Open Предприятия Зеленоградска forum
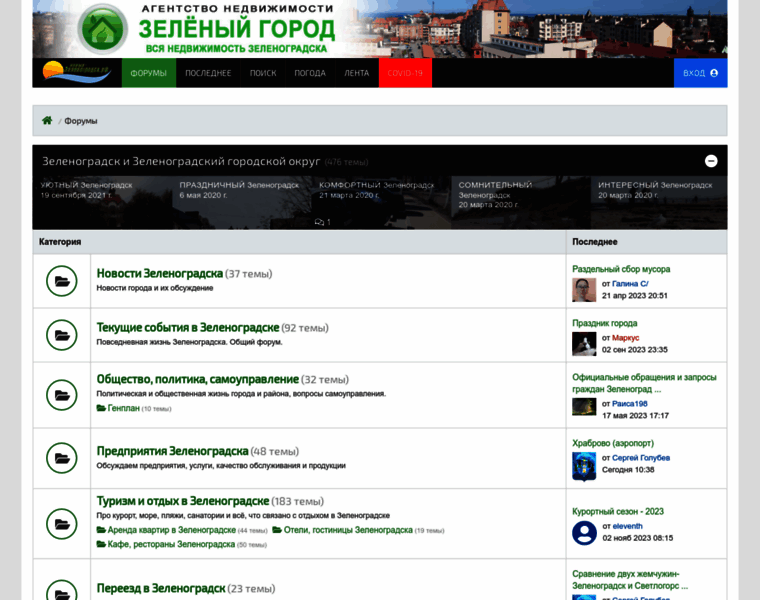The width and height of the screenshot is (760, 600). click(172, 451)
